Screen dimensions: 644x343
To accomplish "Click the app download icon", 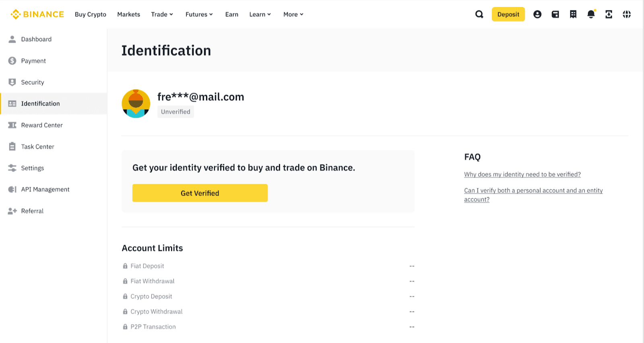I will 609,14.
